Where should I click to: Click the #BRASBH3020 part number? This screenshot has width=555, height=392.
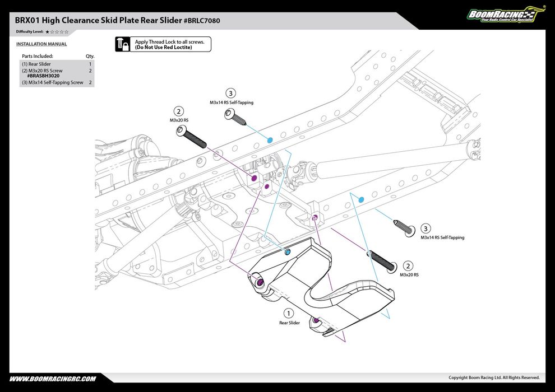point(43,76)
